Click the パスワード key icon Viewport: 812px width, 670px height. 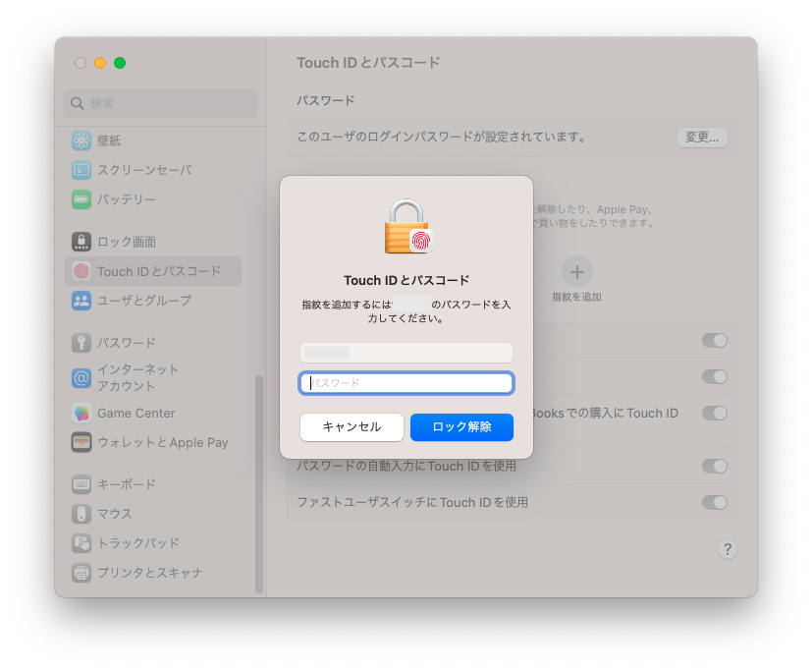tap(81, 343)
